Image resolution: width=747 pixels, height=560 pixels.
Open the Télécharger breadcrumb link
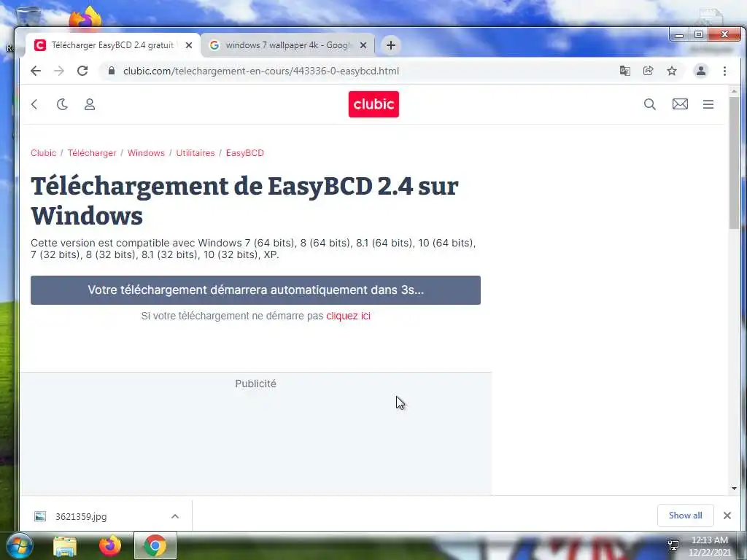(92, 153)
